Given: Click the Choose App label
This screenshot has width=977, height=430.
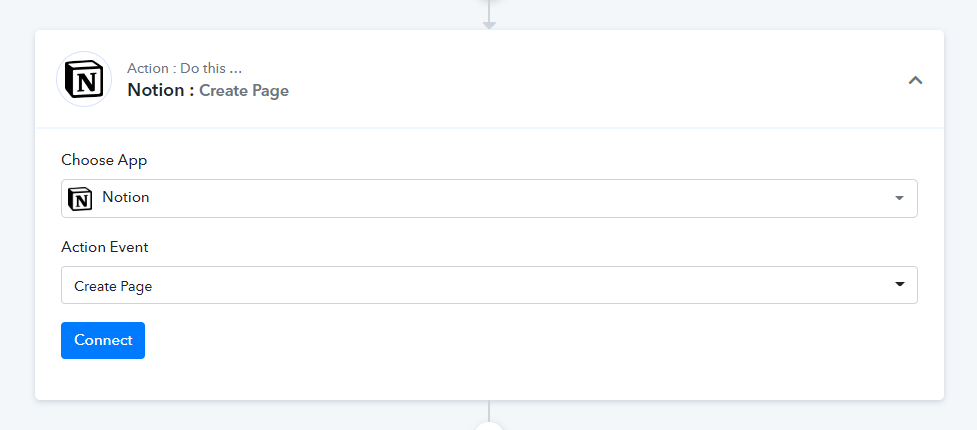Looking at the screenshot, I should (104, 160).
